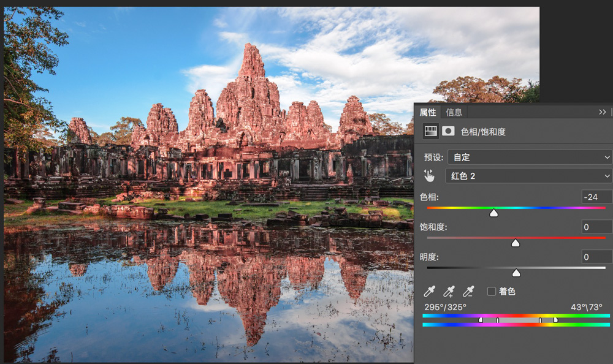Click the 明度 lightness slider handle

point(516,273)
